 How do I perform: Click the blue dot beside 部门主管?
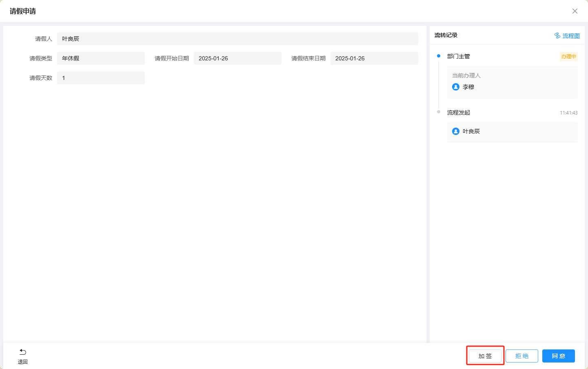[x=439, y=56]
